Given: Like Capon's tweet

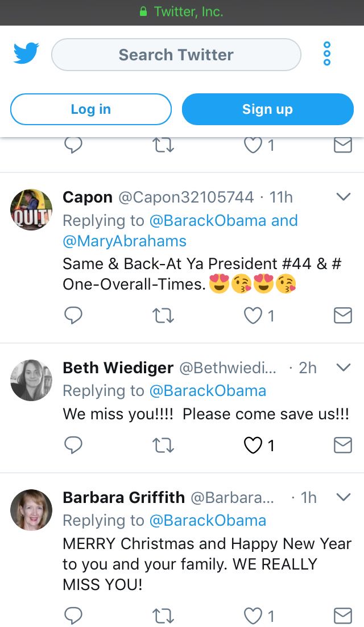Looking at the screenshot, I should tap(259, 316).
